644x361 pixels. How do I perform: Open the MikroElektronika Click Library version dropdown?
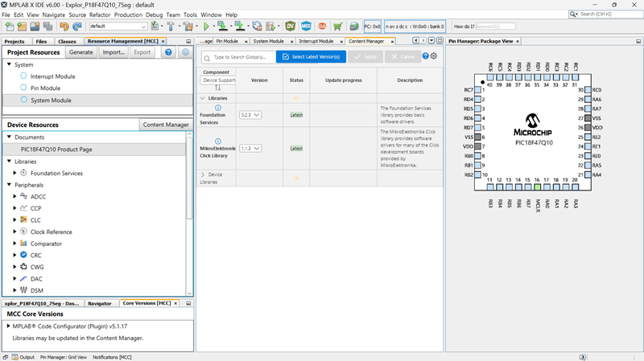(x=250, y=148)
